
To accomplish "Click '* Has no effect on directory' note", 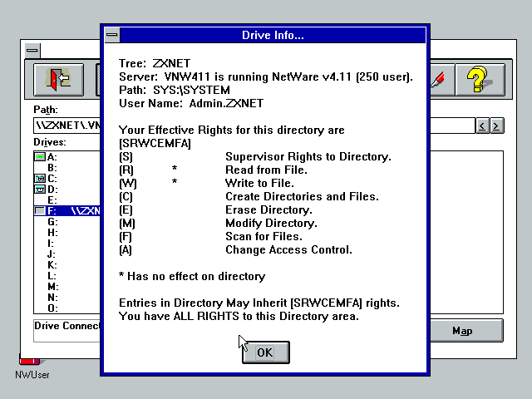I will 192,277.
